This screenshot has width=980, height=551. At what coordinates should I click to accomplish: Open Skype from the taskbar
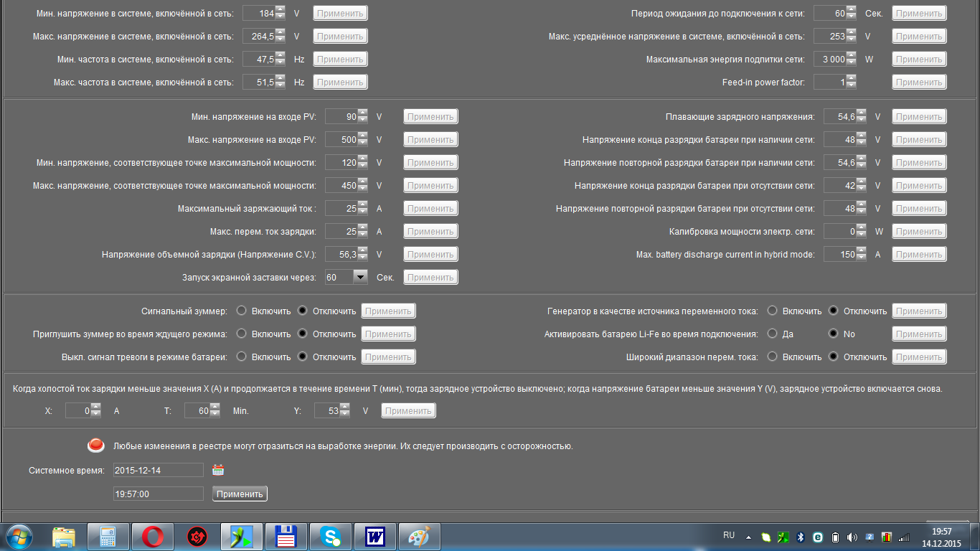point(331,537)
